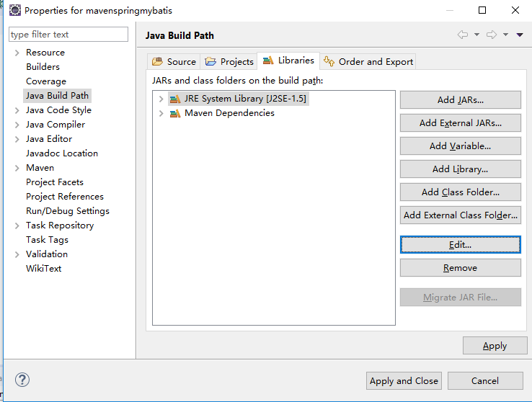Image resolution: width=532 pixels, height=402 pixels.
Task: Click the Cancel button
Action: [x=485, y=380]
